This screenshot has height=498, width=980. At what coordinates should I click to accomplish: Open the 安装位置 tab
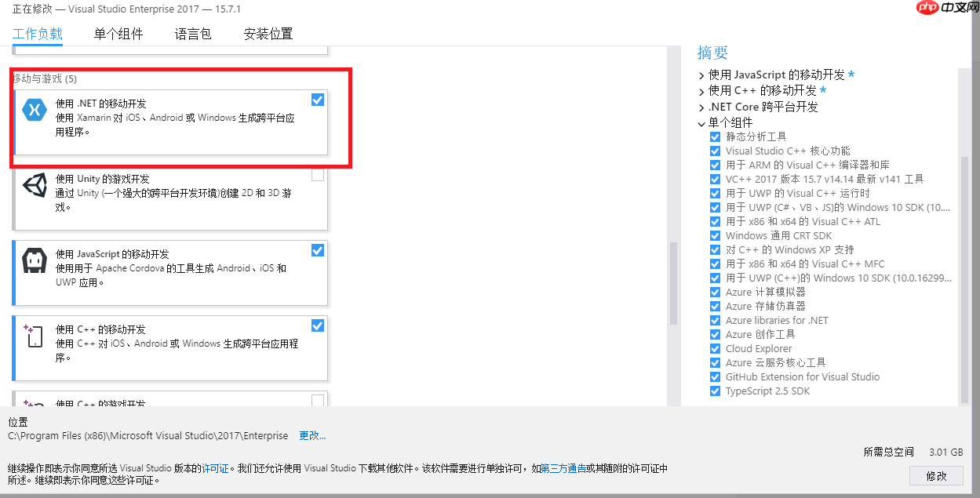click(x=267, y=35)
